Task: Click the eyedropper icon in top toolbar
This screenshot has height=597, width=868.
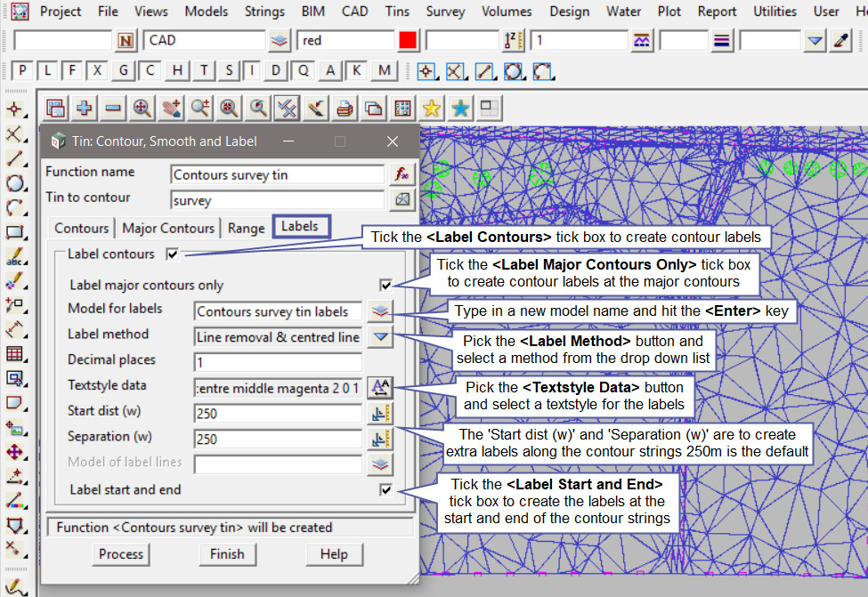Action: click(x=841, y=40)
